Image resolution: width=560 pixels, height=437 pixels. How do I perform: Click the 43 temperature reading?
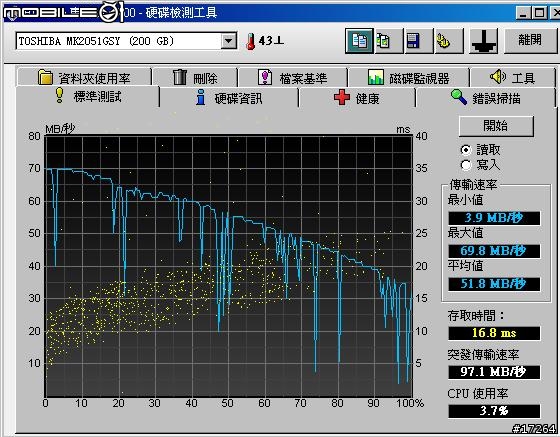[271, 41]
